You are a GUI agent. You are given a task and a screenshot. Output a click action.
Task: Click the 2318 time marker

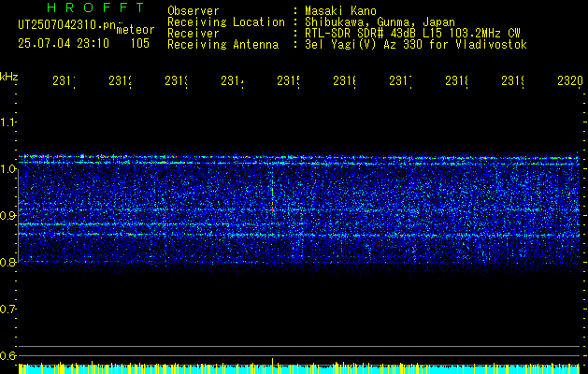click(x=457, y=81)
